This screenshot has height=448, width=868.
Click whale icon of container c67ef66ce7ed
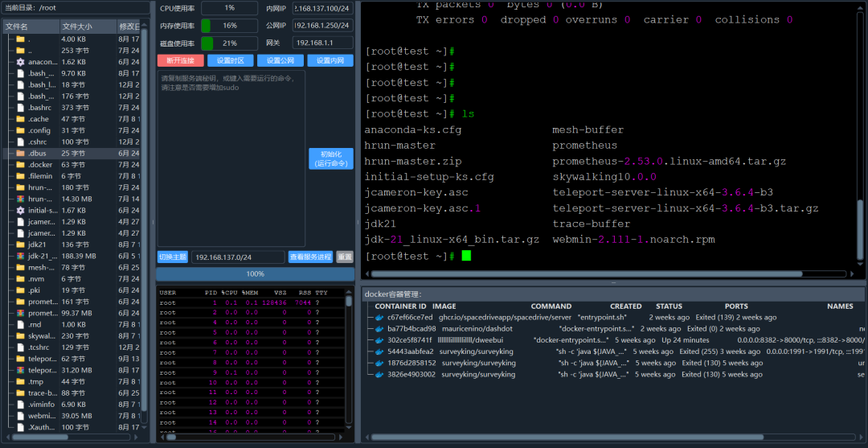coord(379,318)
